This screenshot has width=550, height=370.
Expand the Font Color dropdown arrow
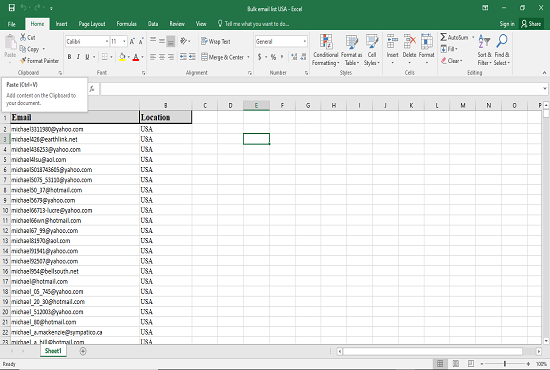[142, 57]
